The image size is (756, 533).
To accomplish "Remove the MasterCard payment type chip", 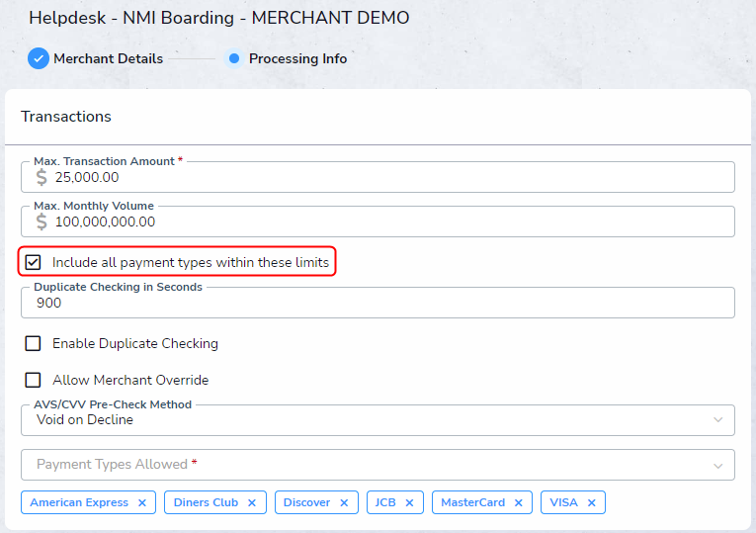I will 518,502.
